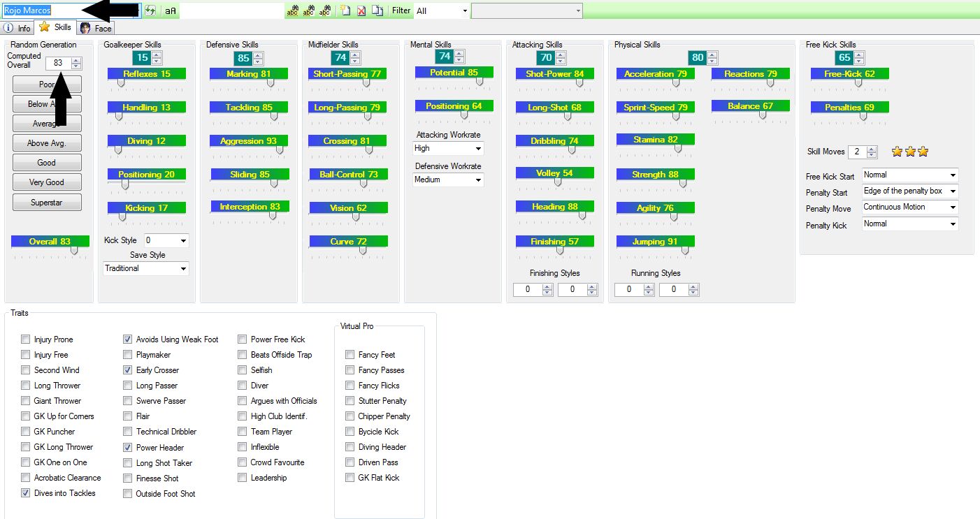Click the Above Avg. button
This screenshot has width=980, height=519.
pos(47,143)
